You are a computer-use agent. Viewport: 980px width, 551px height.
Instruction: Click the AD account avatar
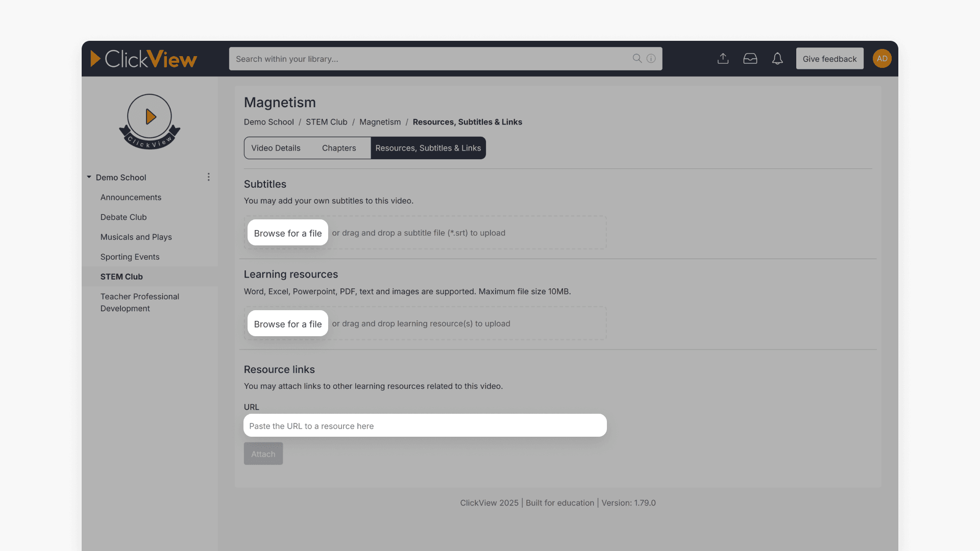tap(882, 58)
